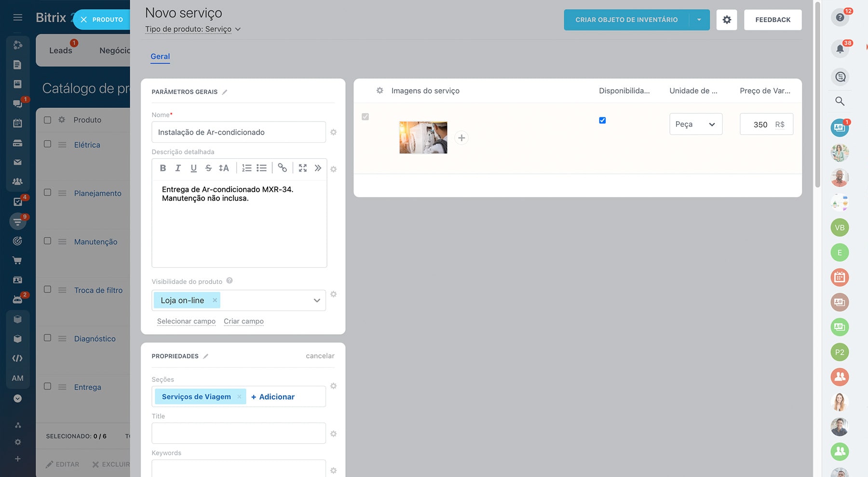The width and height of the screenshot is (868, 477).
Task: Click the Nome input field
Action: (x=238, y=132)
